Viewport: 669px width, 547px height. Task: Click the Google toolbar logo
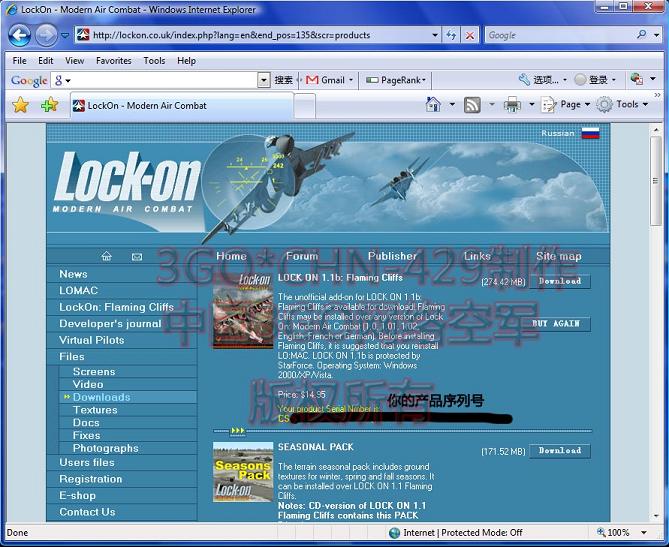29,80
